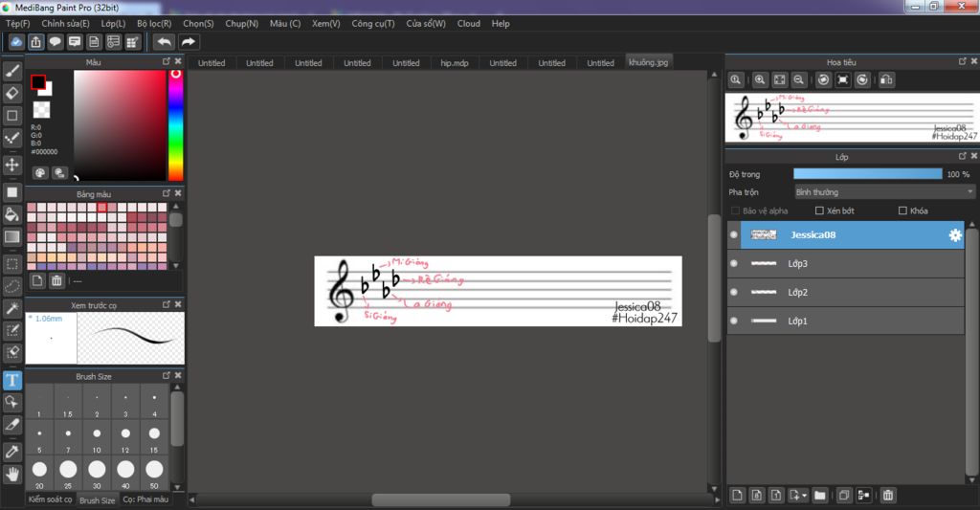
Task: Activate the Move tool
Action: point(12,165)
